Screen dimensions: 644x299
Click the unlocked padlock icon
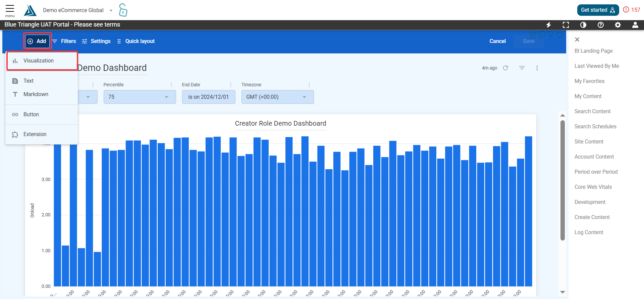point(123,10)
